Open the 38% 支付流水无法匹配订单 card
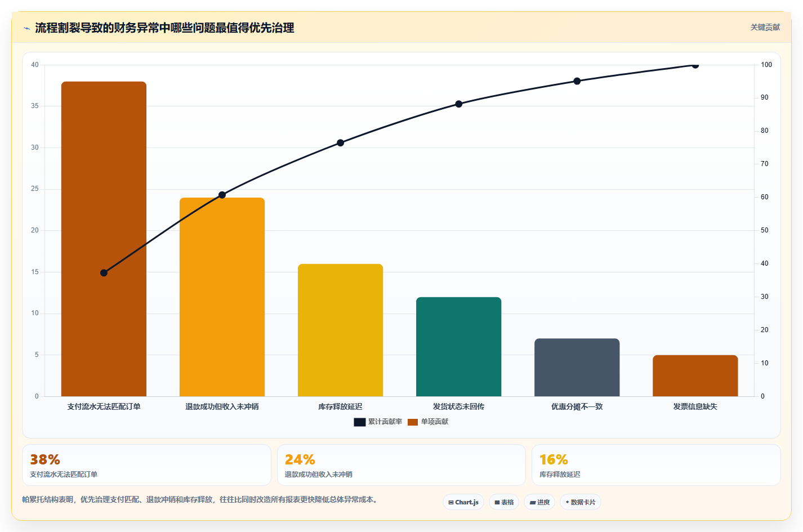 (x=146, y=465)
